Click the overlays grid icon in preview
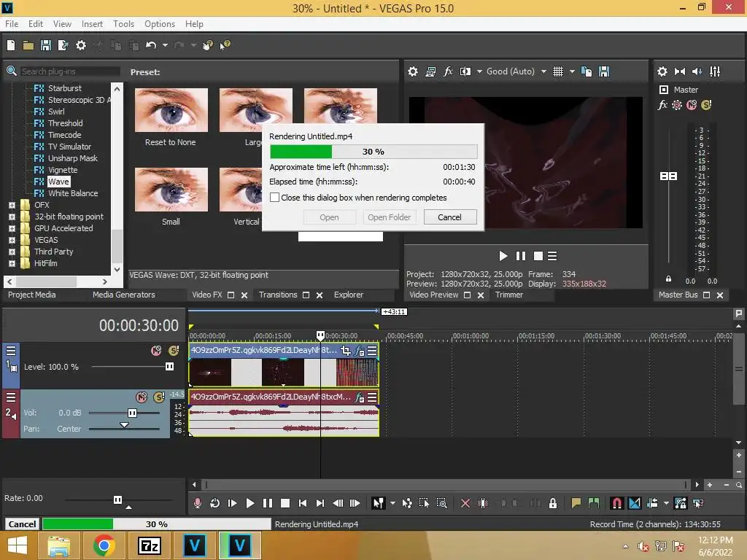747x560 pixels. coord(558,71)
